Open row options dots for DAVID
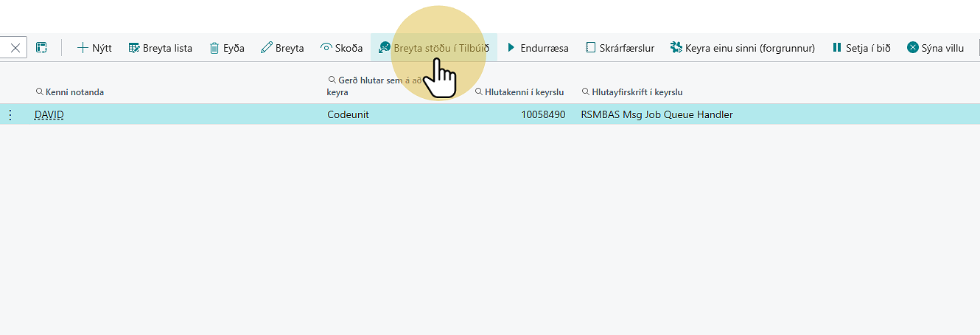 [10, 114]
